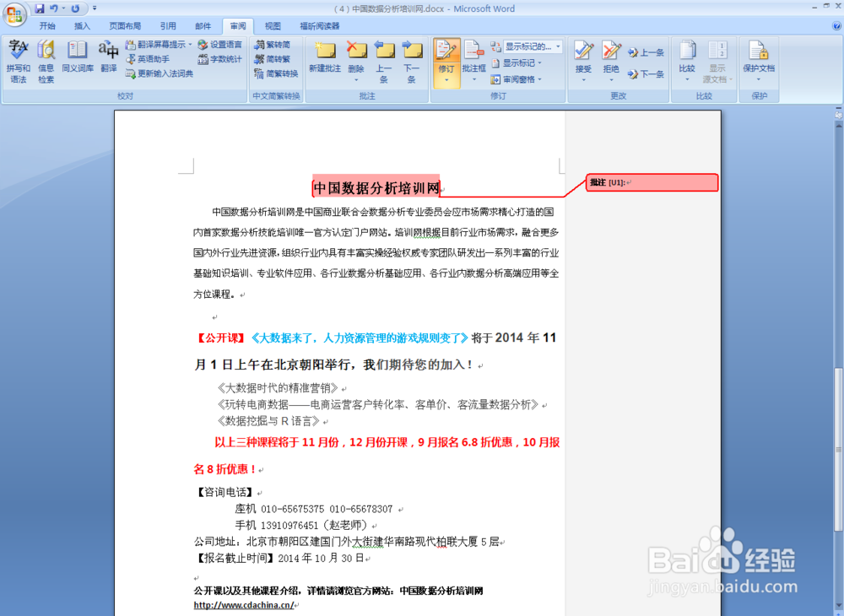The image size is (844, 616).
Task: Click the highlighted title 中国数据分析培训网
Action: 376,188
